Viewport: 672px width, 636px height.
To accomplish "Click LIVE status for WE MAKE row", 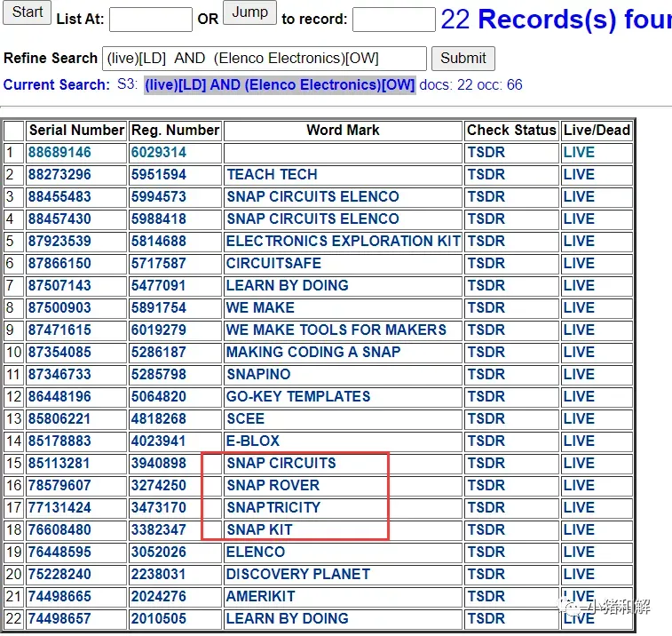I will (x=579, y=308).
